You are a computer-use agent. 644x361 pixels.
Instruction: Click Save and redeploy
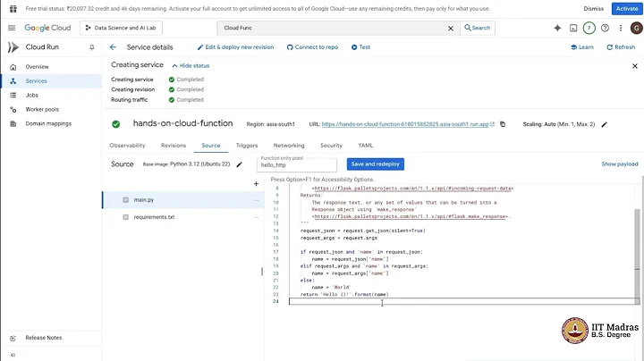coord(376,164)
